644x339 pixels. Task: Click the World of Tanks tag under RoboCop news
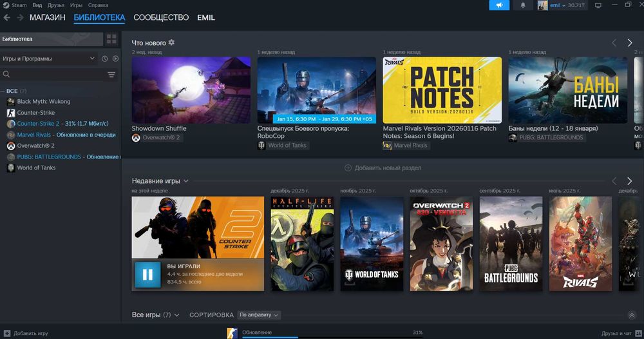coord(283,146)
